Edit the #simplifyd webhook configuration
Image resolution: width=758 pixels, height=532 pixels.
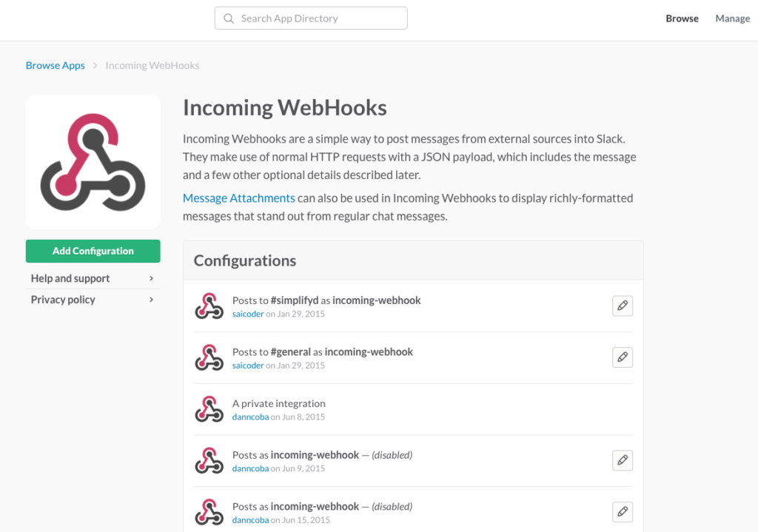click(622, 306)
